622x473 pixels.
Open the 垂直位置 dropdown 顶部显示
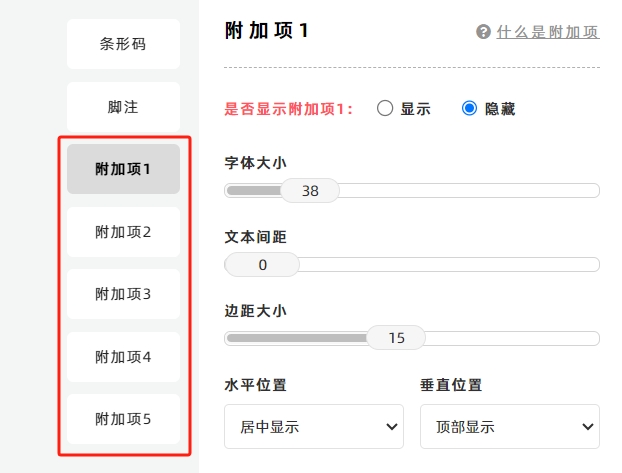point(510,427)
